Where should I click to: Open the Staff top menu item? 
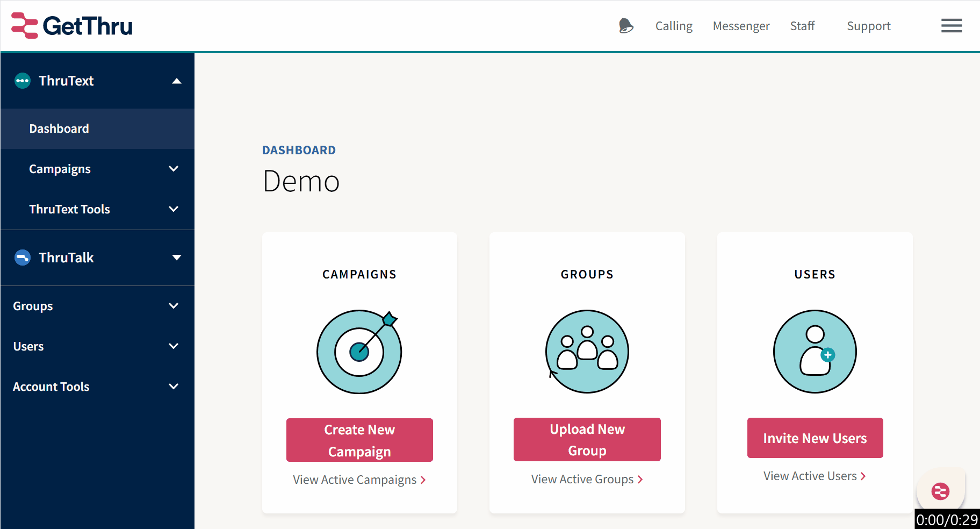(x=802, y=26)
